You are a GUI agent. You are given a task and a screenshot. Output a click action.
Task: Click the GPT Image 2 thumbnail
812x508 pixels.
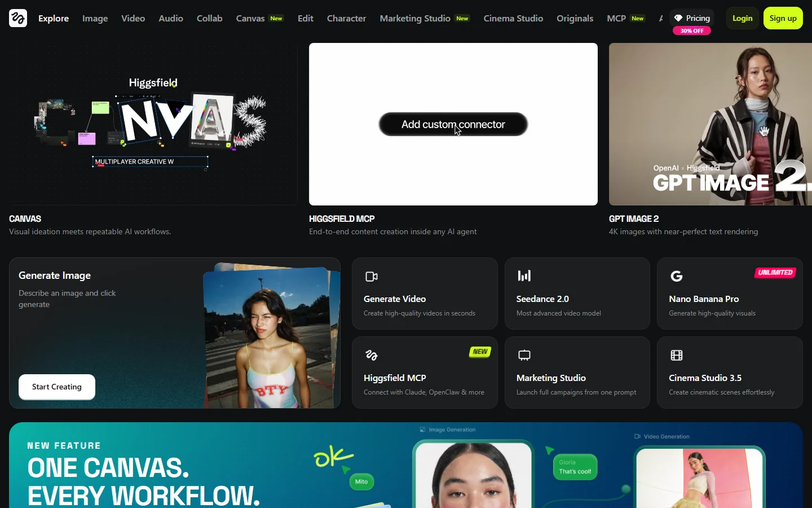point(710,124)
